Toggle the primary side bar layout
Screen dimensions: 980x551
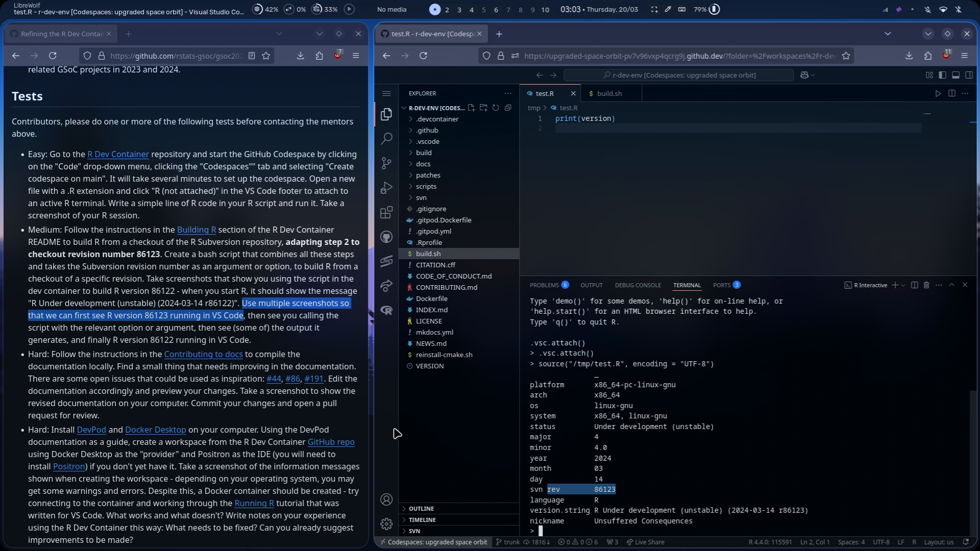942,75
